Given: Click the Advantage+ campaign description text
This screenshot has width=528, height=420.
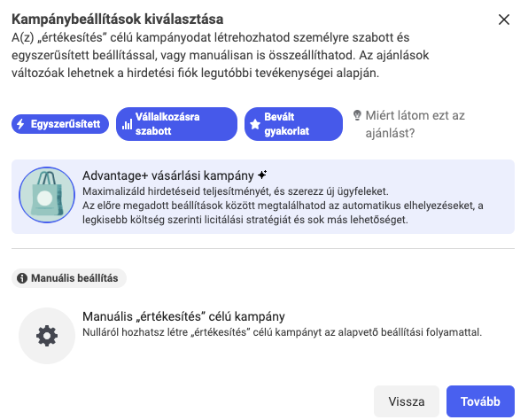Looking at the screenshot, I should tap(283, 206).
